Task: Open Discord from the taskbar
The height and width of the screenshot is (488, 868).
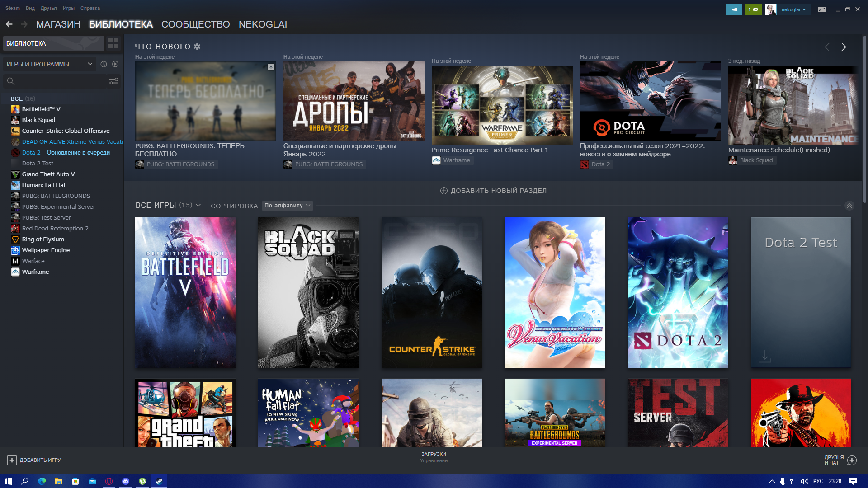Action: [126, 481]
